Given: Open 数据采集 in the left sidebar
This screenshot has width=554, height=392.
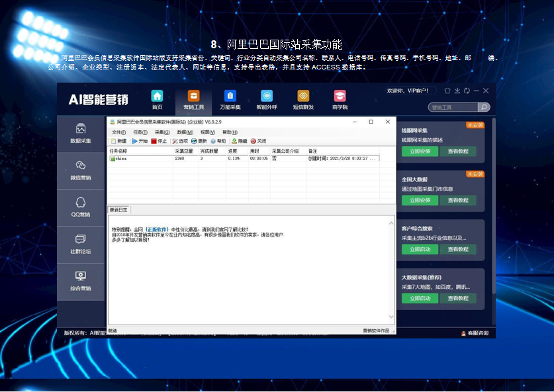Looking at the screenshot, I should 81,134.
